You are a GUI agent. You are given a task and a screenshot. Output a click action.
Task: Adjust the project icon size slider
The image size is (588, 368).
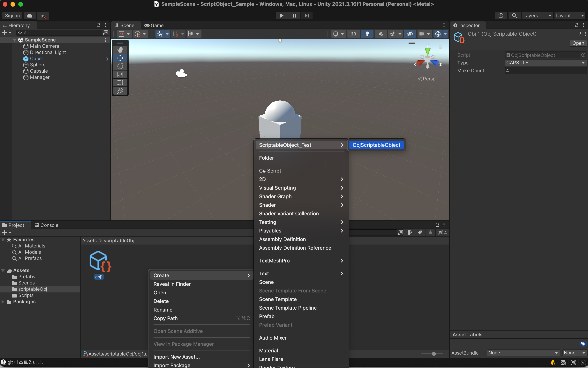point(434,354)
